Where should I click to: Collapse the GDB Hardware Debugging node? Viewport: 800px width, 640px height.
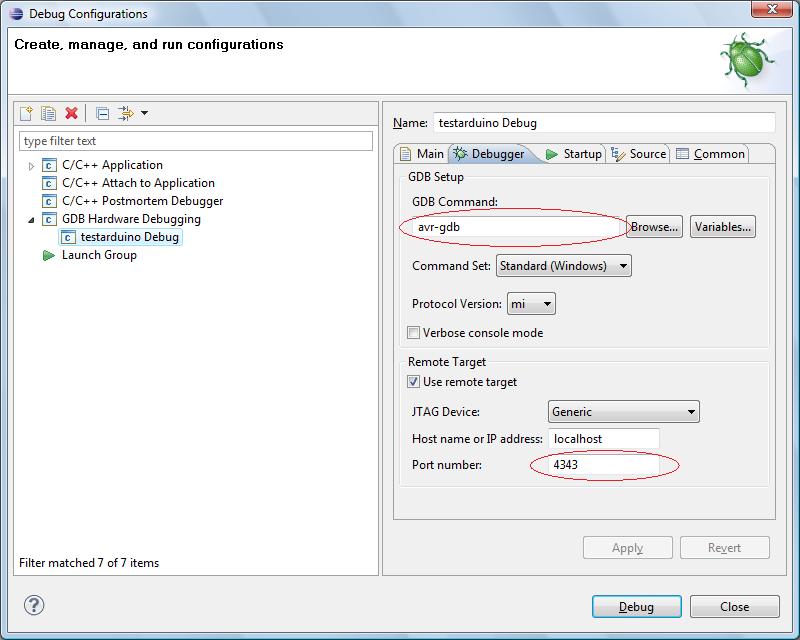(x=32, y=220)
